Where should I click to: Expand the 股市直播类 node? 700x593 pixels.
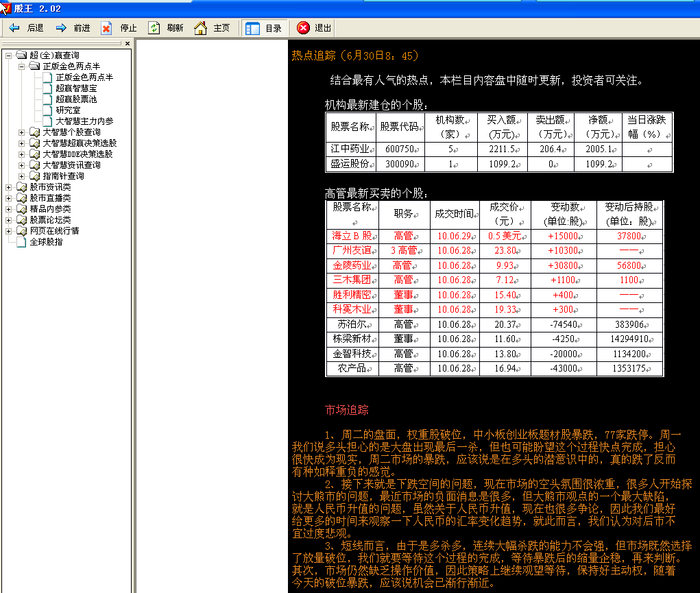8,198
